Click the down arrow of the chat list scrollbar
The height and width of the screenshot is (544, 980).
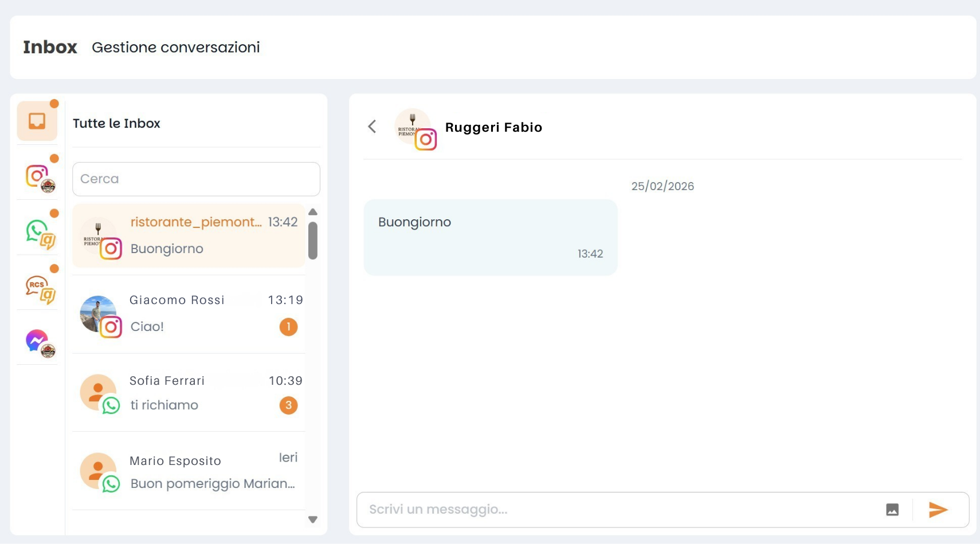click(313, 520)
